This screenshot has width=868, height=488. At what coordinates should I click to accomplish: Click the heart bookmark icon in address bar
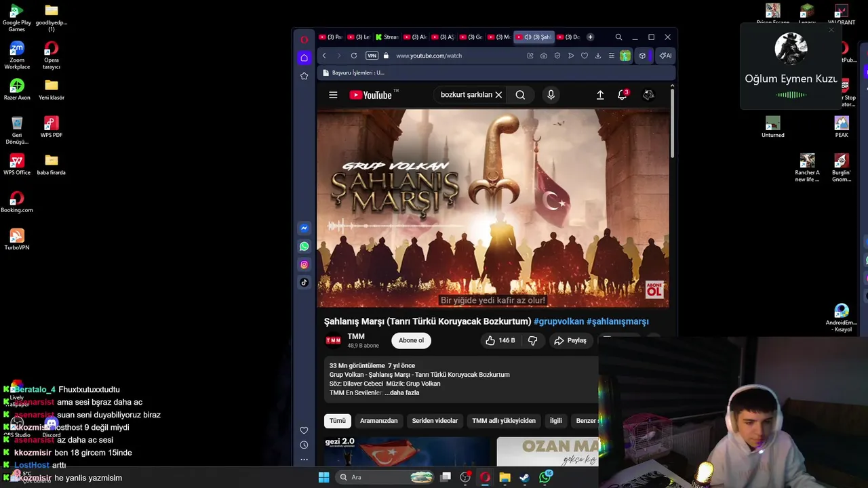coord(585,56)
